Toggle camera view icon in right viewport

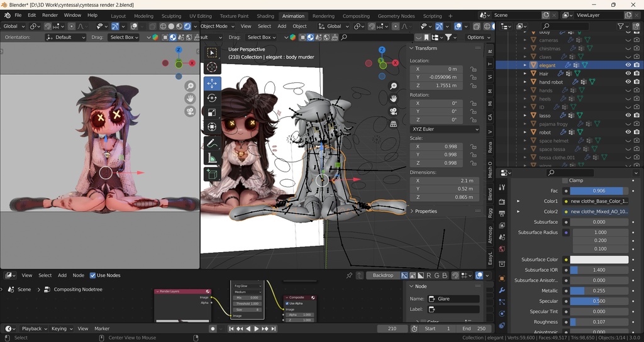coord(394,111)
